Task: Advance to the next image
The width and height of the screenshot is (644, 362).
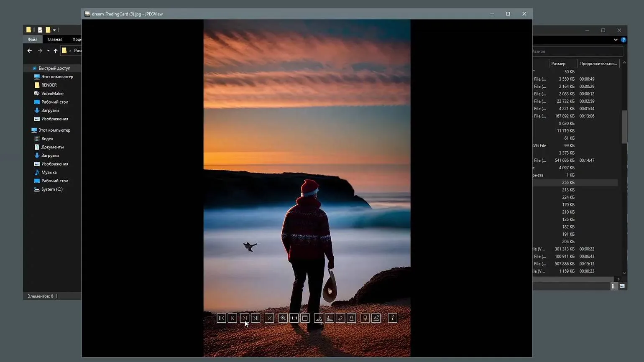Action: point(244,318)
